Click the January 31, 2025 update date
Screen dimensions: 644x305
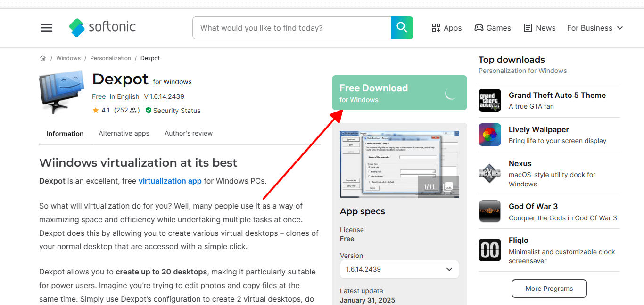click(x=368, y=300)
